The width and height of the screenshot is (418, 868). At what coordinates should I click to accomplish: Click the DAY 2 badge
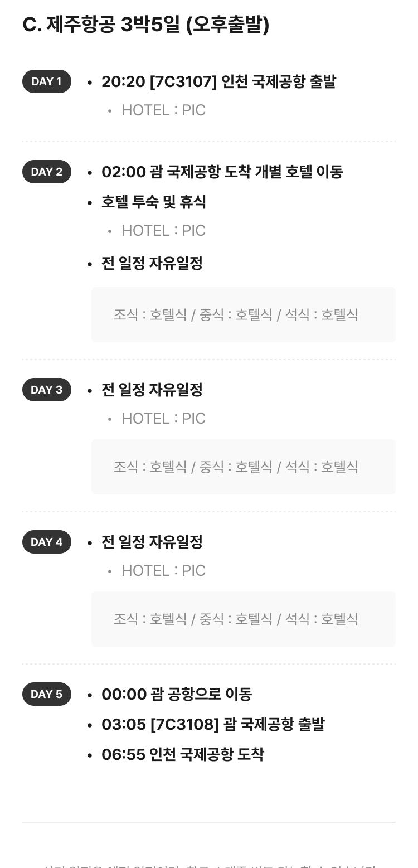(47, 172)
